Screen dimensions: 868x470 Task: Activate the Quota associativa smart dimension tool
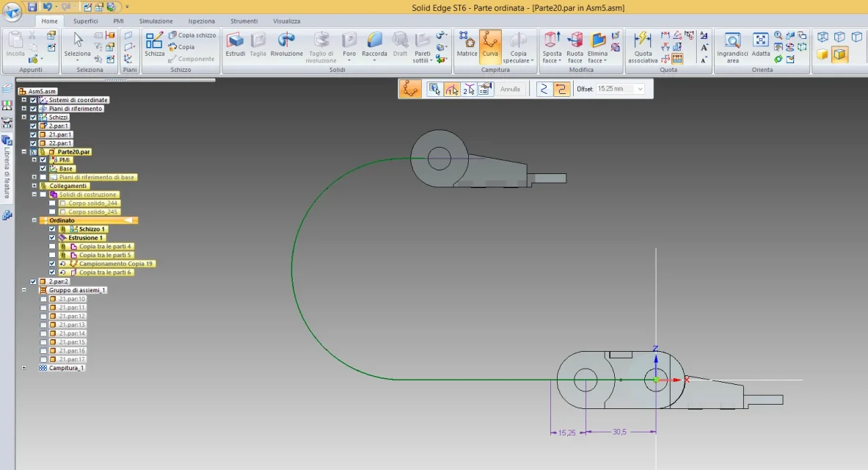(x=643, y=47)
